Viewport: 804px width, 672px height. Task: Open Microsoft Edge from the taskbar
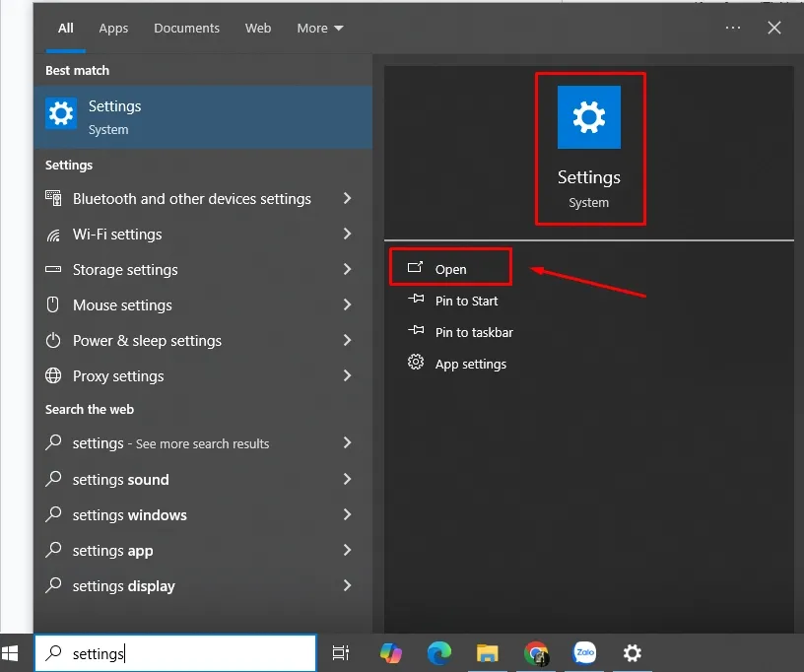439,652
